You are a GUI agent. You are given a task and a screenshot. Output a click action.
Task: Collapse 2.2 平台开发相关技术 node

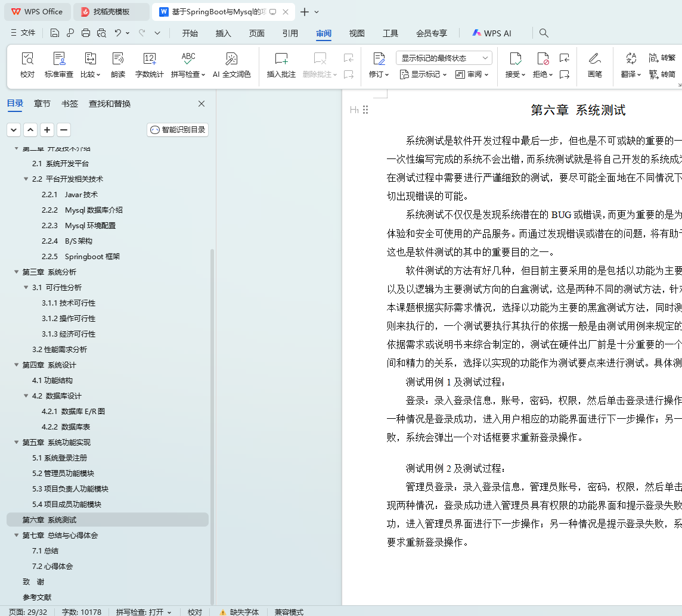click(26, 179)
